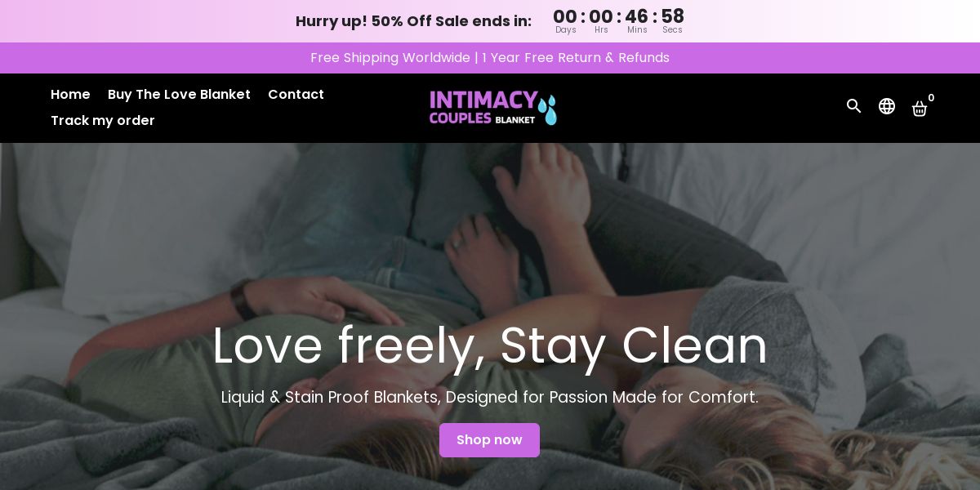
Task: Open the shopping basket cart icon
Action: [920, 109]
